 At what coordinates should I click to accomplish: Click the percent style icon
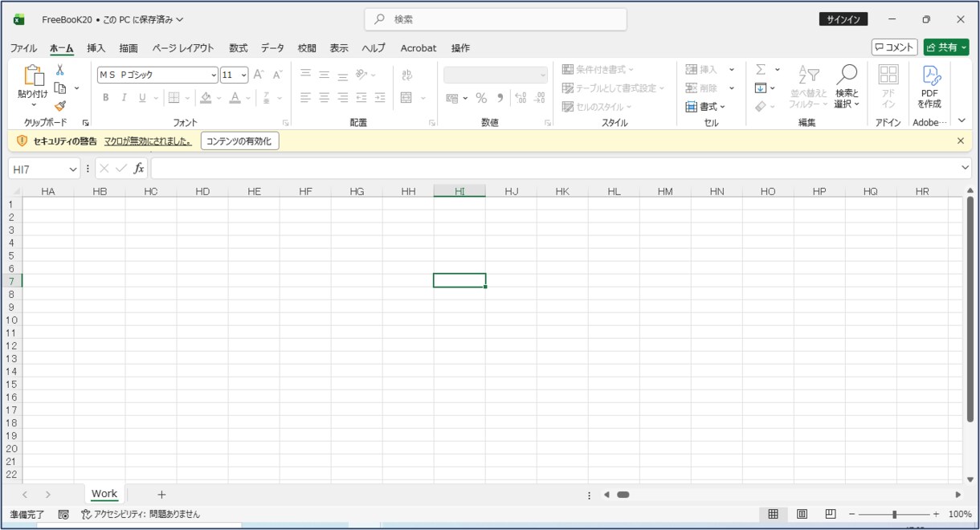481,98
